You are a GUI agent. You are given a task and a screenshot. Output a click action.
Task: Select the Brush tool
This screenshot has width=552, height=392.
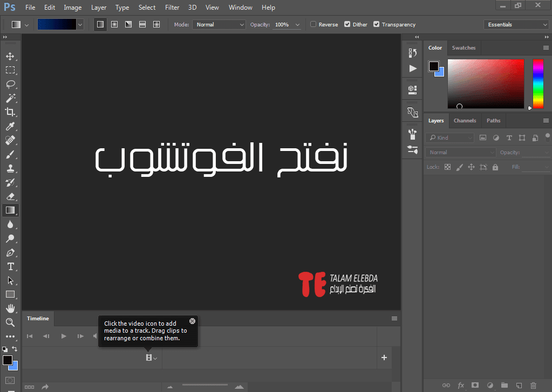10,154
